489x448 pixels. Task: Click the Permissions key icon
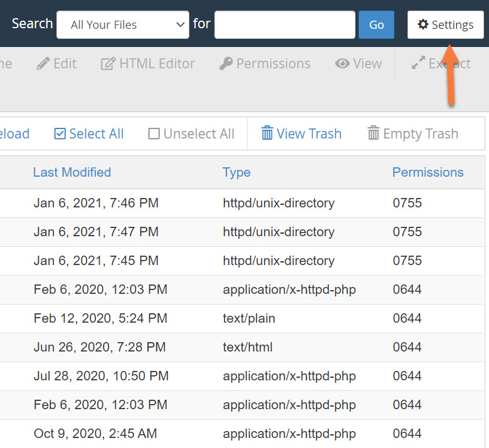click(226, 63)
